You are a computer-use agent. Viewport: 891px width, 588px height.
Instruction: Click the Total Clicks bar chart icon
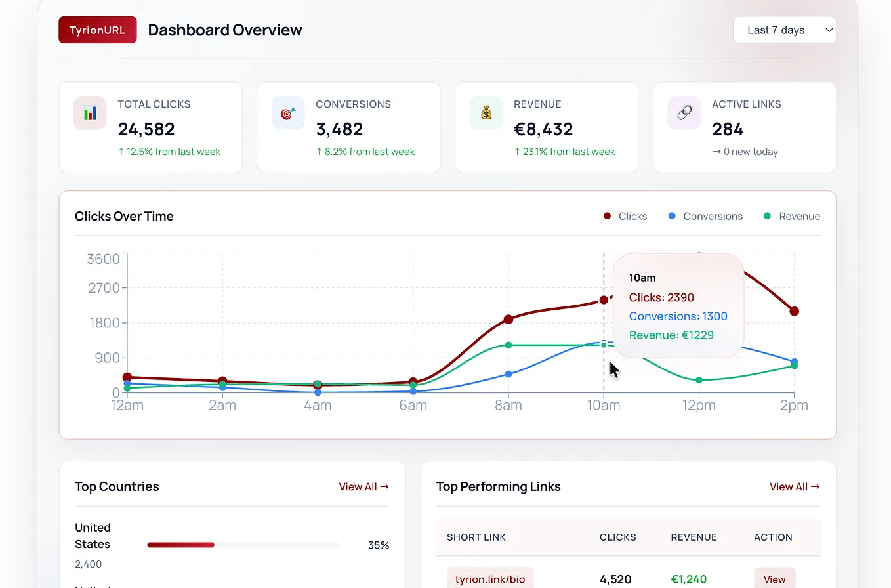pos(90,113)
